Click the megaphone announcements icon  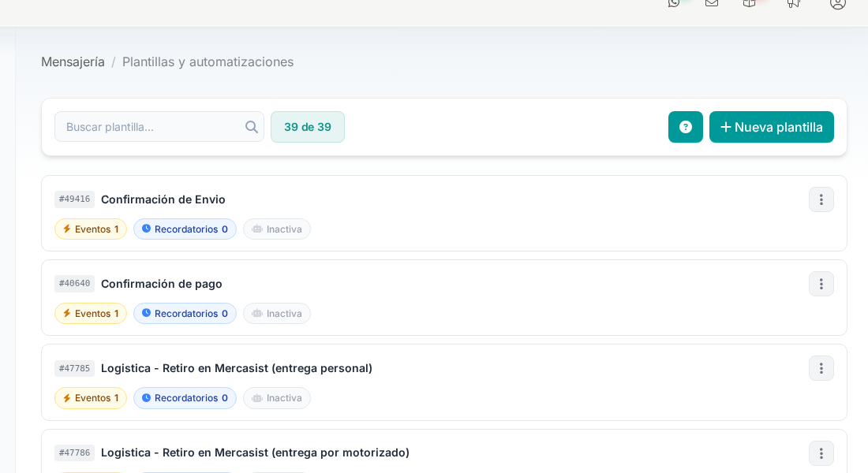(x=793, y=3)
